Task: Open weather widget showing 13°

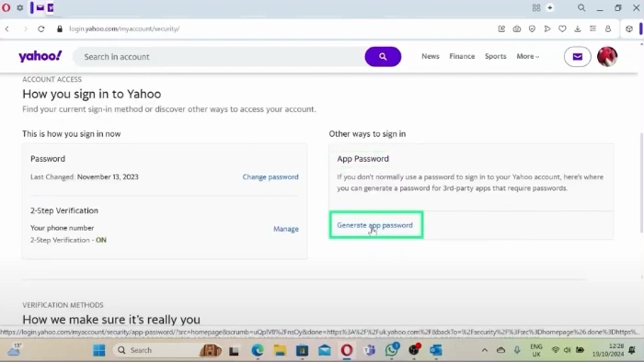Action: pyautogui.click(x=14, y=350)
